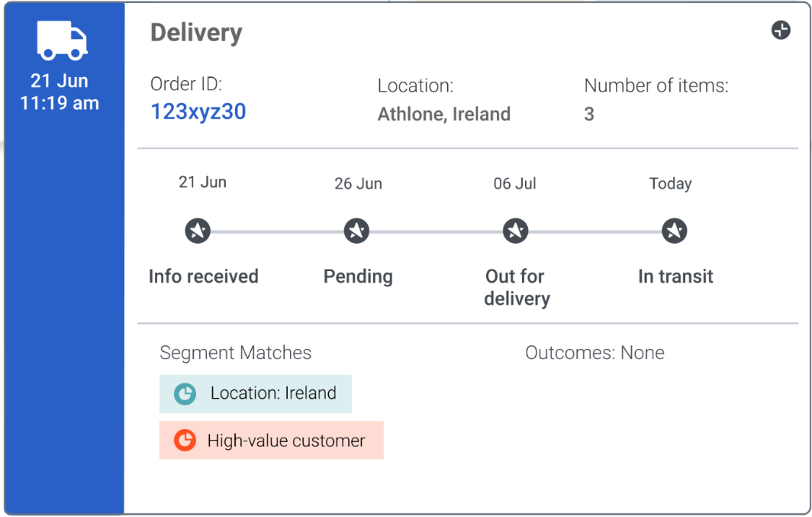Select the Pending milestone star icon

click(x=357, y=231)
